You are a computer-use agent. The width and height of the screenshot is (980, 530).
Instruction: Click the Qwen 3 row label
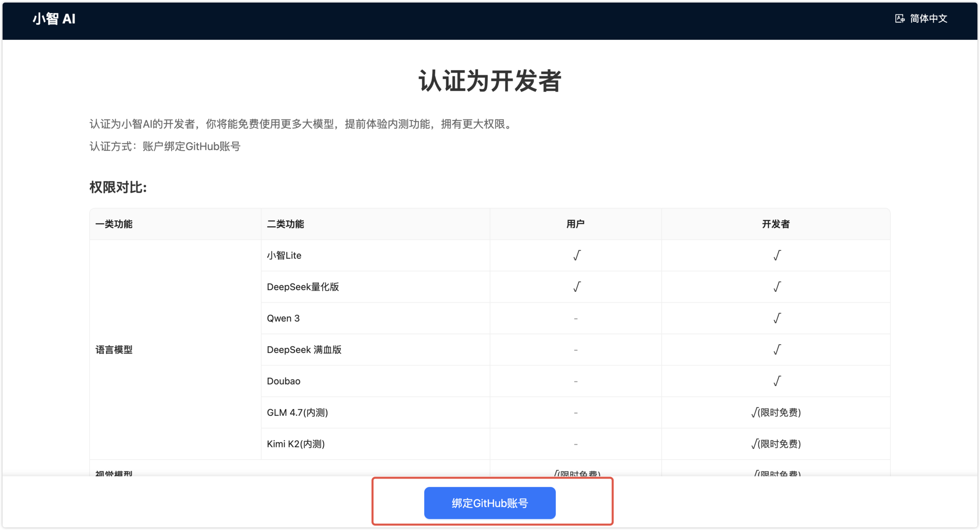tap(283, 318)
